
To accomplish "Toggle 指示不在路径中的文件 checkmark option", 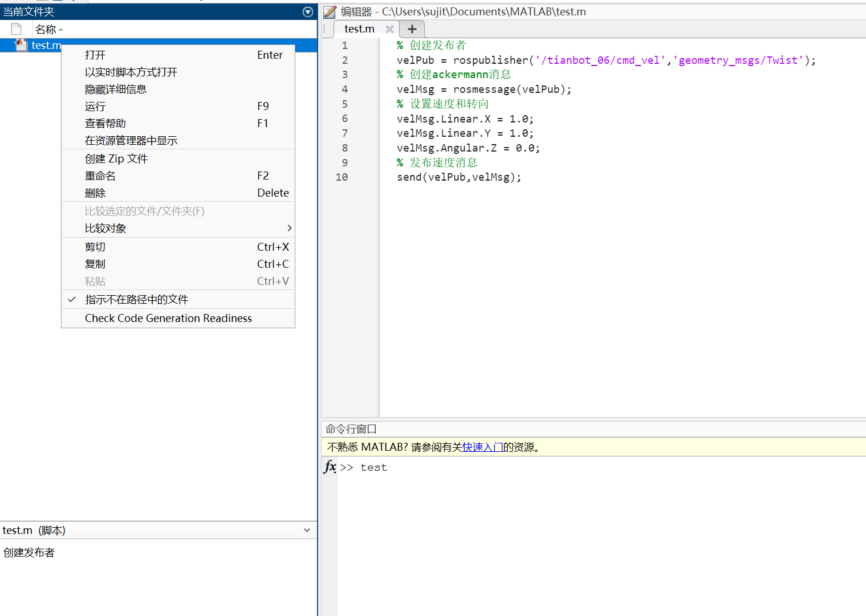I will pos(178,299).
